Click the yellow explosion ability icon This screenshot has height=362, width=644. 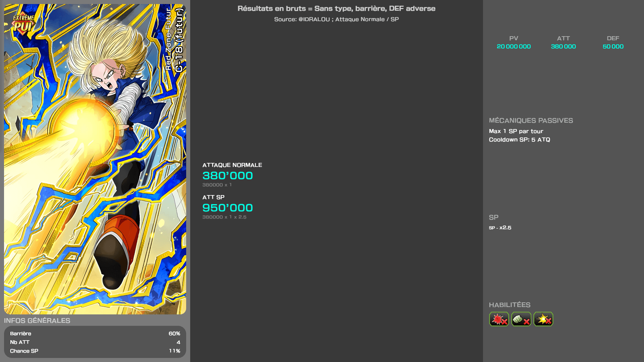click(x=543, y=319)
